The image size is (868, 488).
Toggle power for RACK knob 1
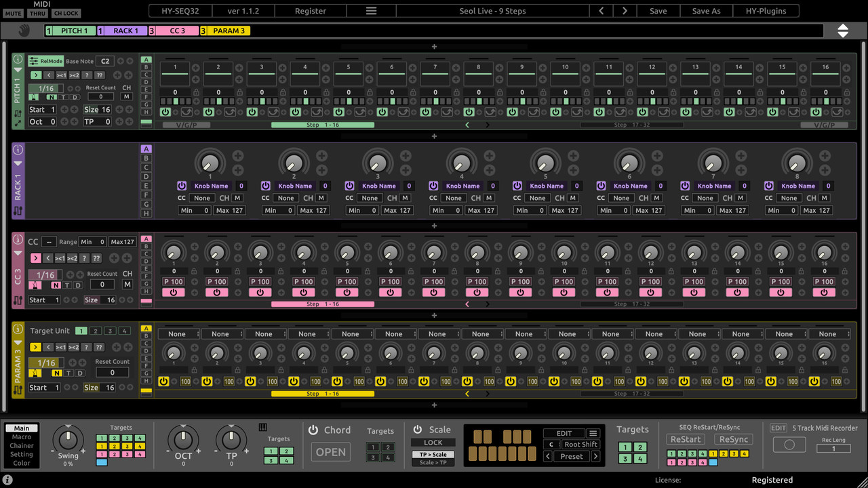(x=182, y=186)
